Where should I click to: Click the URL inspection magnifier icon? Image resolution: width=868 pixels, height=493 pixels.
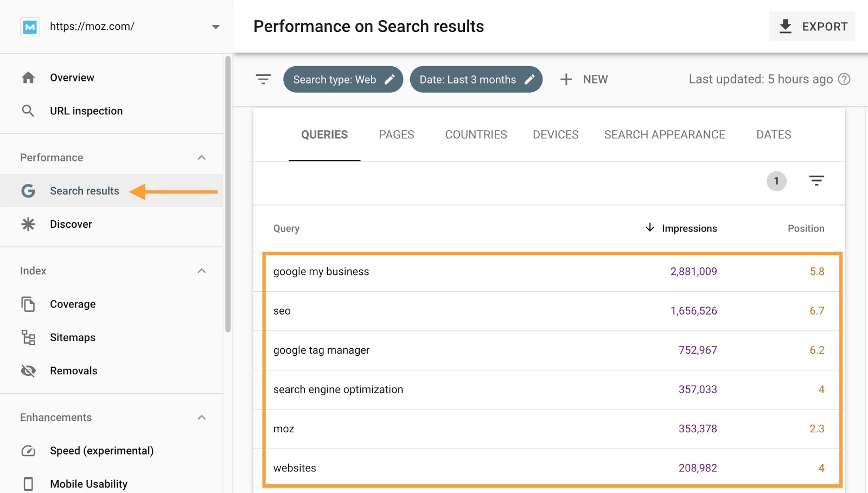(28, 111)
